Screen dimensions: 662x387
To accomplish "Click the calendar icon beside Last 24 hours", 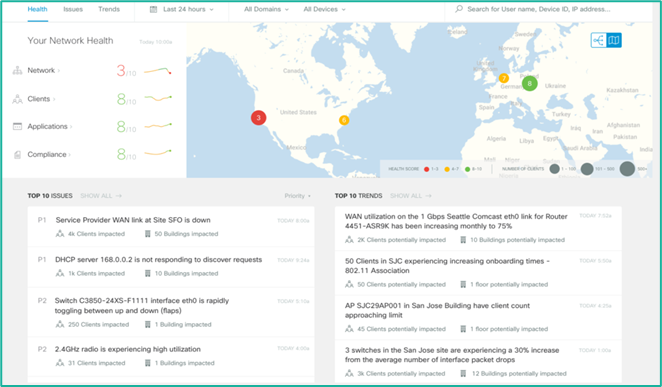I will point(153,9).
